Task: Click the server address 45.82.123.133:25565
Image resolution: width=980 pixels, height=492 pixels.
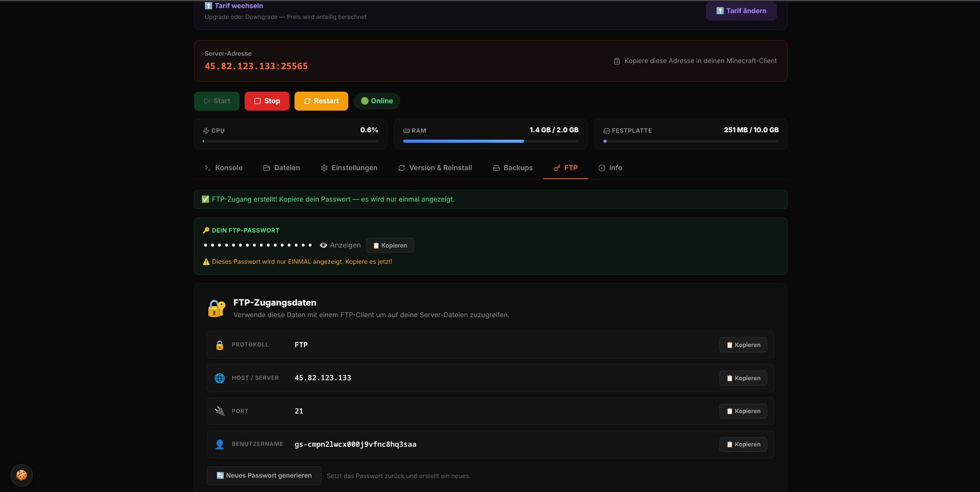Action: pyautogui.click(x=256, y=66)
